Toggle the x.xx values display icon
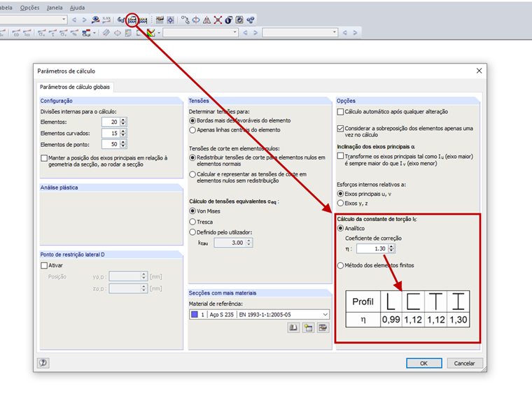The image size is (532, 417). tap(106, 20)
